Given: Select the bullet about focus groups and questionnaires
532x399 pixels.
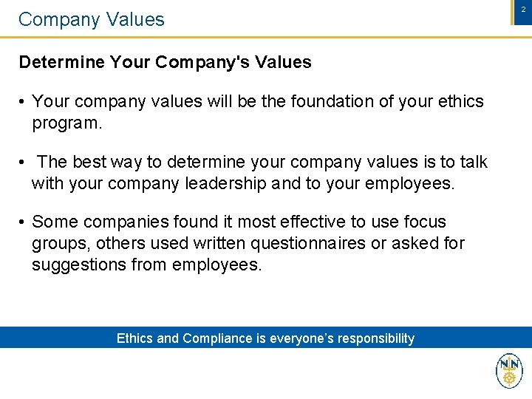Looking at the screenshot, I should coord(248,243).
